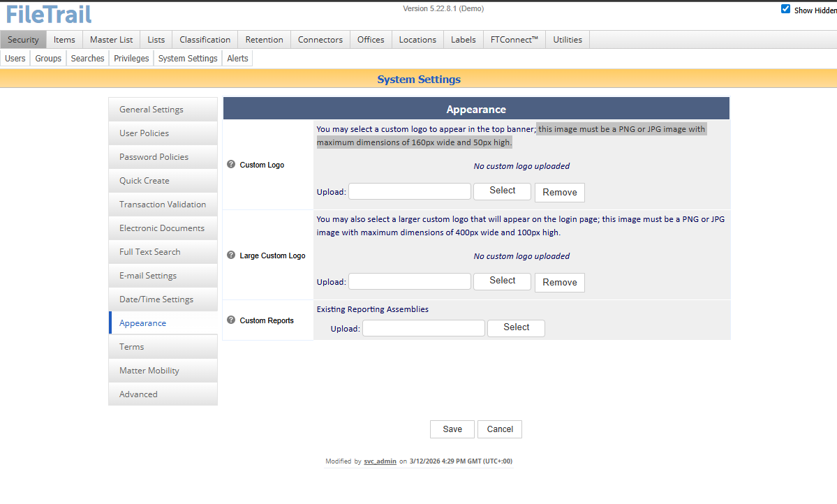Select the Retention tab
This screenshot has width=837, height=504.
coord(265,40)
